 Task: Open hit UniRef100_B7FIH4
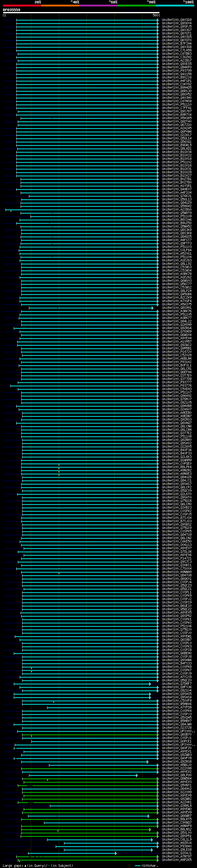(x=177, y=43)
